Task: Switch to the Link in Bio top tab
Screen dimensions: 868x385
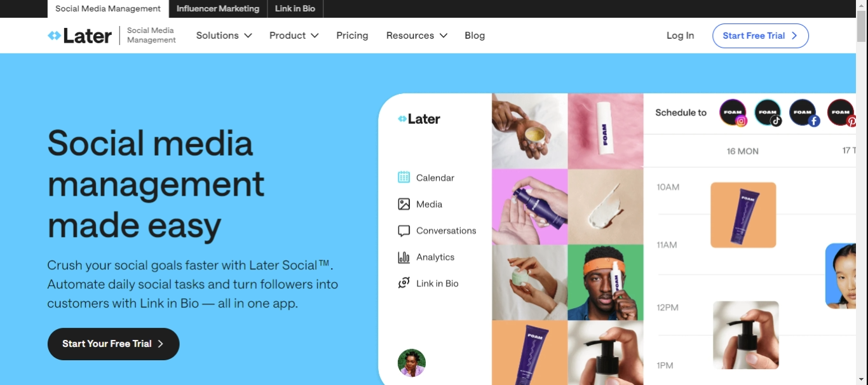Action: click(295, 9)
